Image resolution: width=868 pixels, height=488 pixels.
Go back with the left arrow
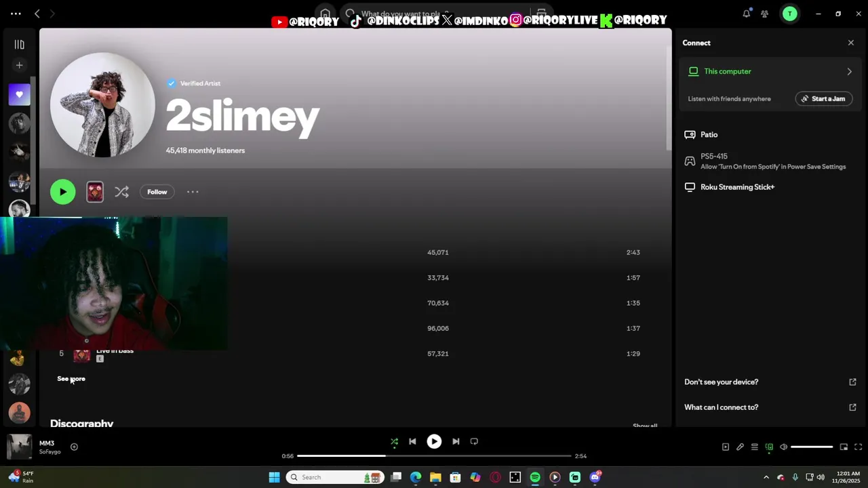(37, 14)
